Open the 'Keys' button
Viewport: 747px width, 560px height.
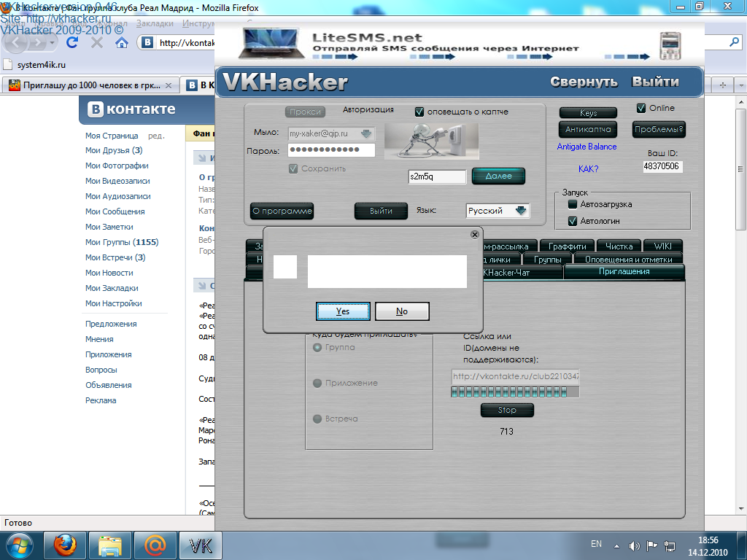click(x=589, y=113)
